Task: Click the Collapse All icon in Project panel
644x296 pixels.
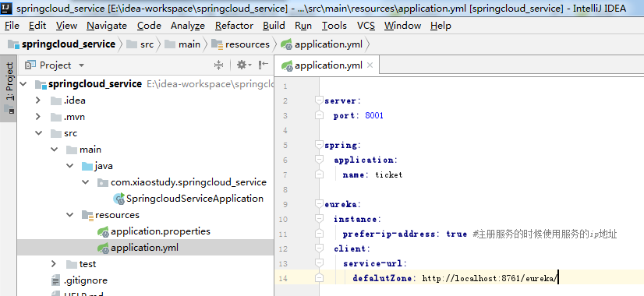Action: pos(218,65)
